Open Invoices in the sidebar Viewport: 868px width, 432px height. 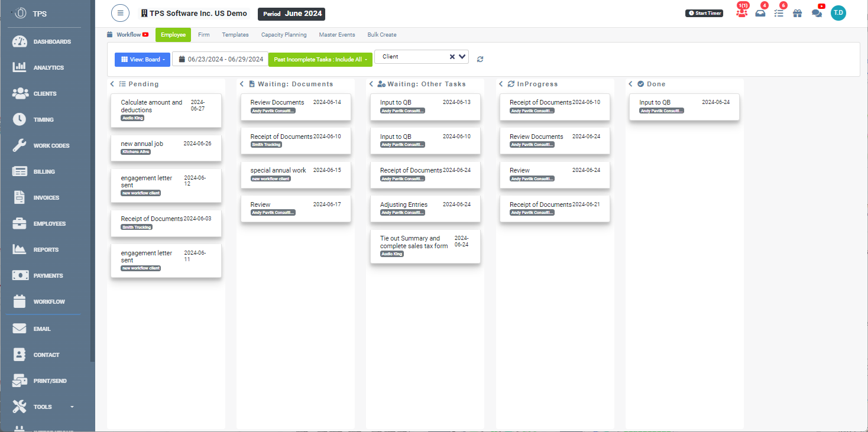pyautogui.click(x=36, y=197)
